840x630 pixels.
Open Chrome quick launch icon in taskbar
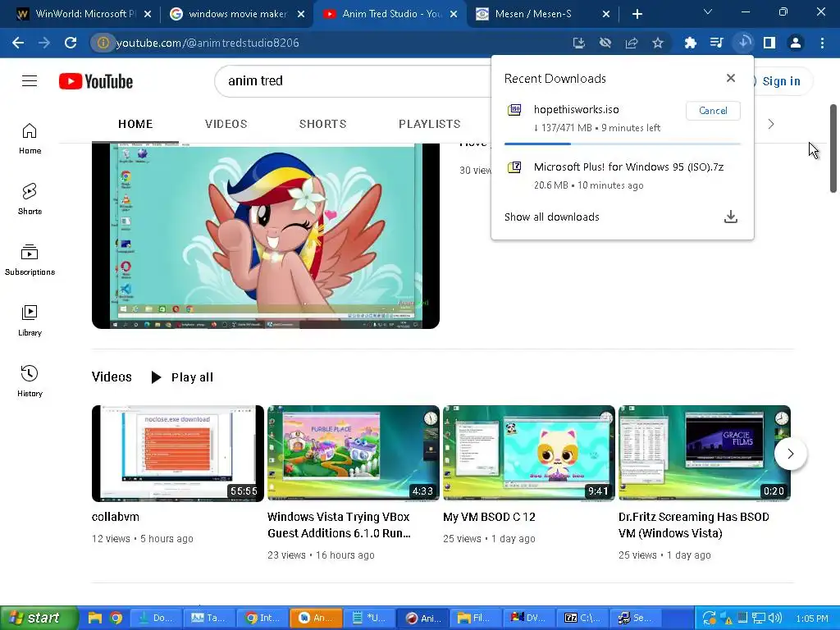point(116,618)
